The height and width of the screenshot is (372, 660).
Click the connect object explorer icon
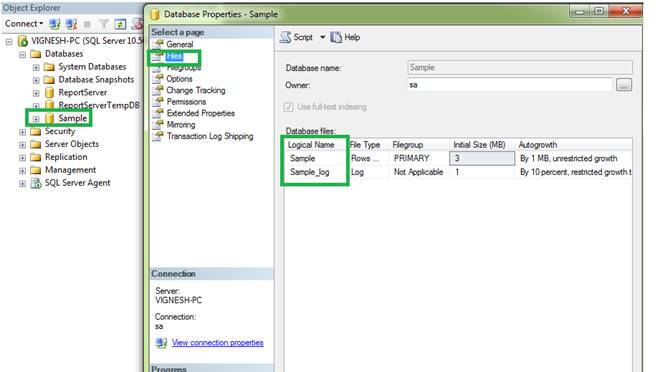point(54,24)
